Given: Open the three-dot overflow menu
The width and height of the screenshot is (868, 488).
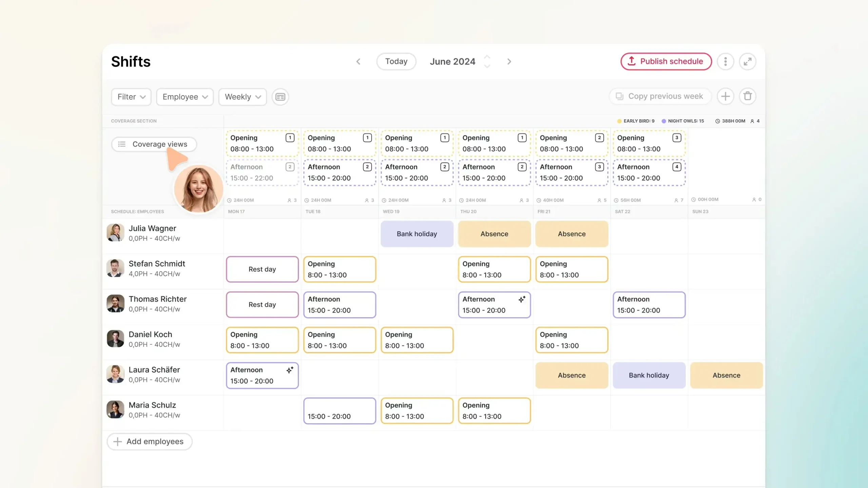Looking at the screenshot, I should click(725, 61).
